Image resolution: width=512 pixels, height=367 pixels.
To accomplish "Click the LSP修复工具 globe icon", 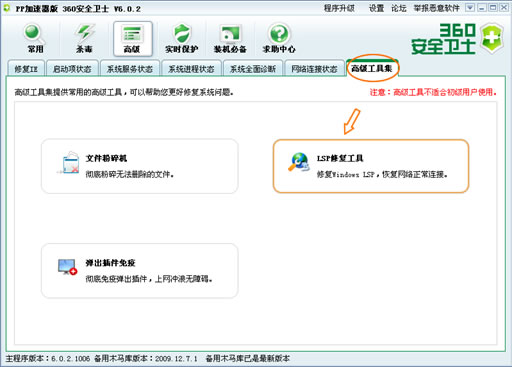I will coord(298,162).
